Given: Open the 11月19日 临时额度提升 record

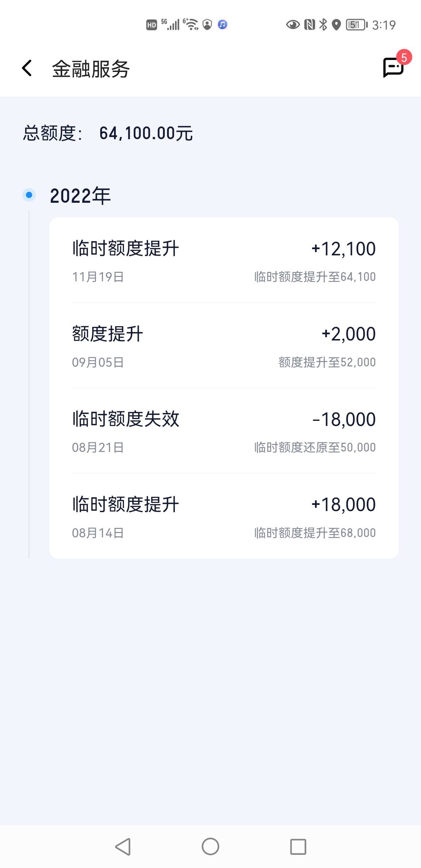Looking at the screenshot, I should pos(224,261).
